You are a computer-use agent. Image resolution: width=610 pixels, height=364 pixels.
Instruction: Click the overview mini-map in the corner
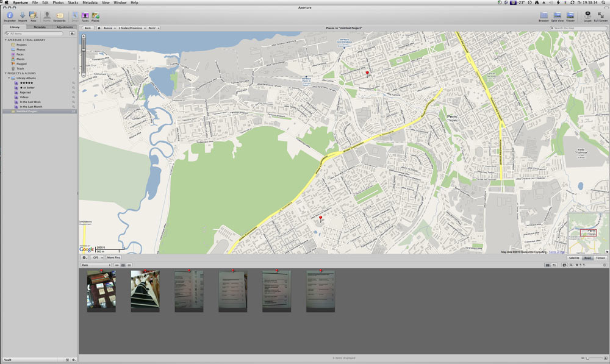pos(587,233)
